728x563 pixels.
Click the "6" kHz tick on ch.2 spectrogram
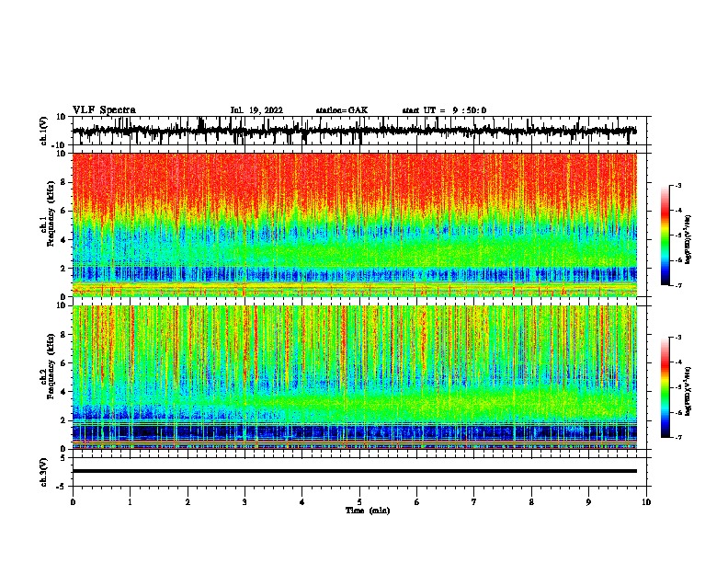[x=63, y=363]
